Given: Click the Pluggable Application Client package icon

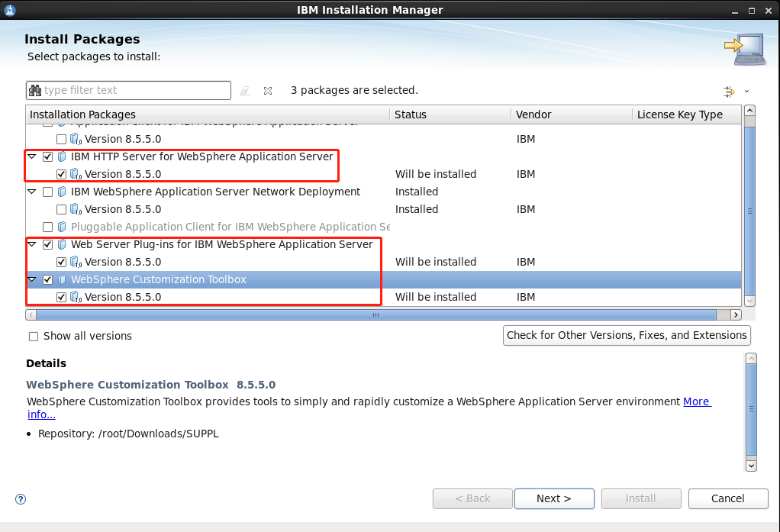Looking at the screenshot, I should (x=62, y=227).
